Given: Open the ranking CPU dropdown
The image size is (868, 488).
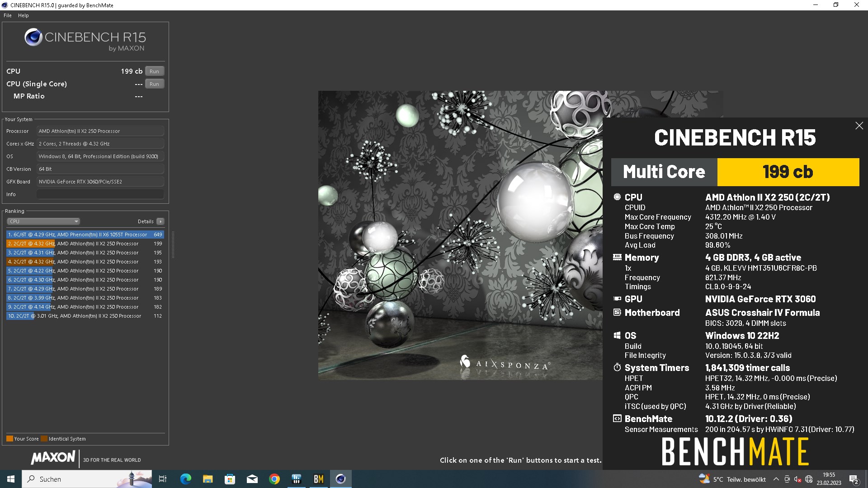Looking at the screenshot, I should [x=43, y=221].
